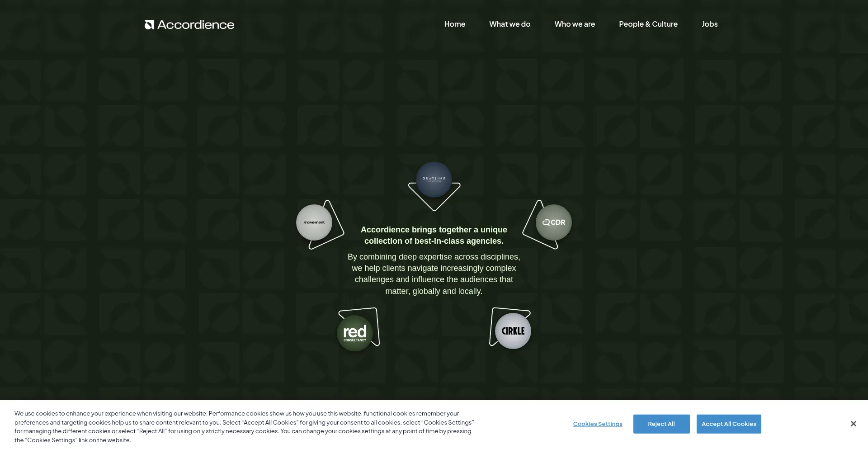Click the cookie notice description text

click(244, 426)
